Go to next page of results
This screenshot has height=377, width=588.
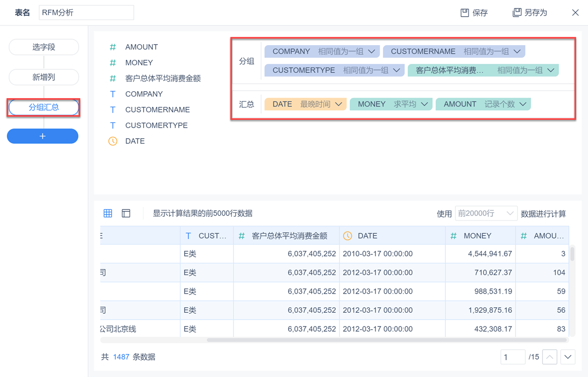568,357
